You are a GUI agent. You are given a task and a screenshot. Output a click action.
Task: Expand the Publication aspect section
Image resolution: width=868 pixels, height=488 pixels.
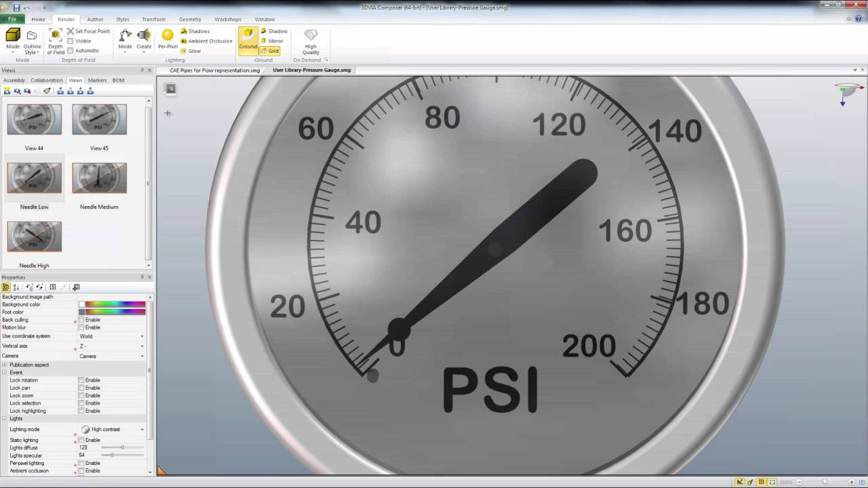click(4, 365)
